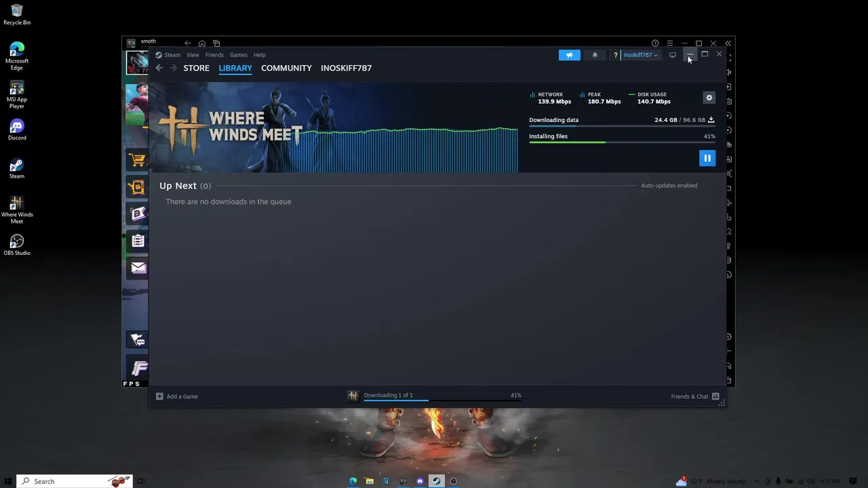The height and width of the screenshot is (488, 868).
Task: Open the Steam announcements megaphone button
Action: coord(570,55)
